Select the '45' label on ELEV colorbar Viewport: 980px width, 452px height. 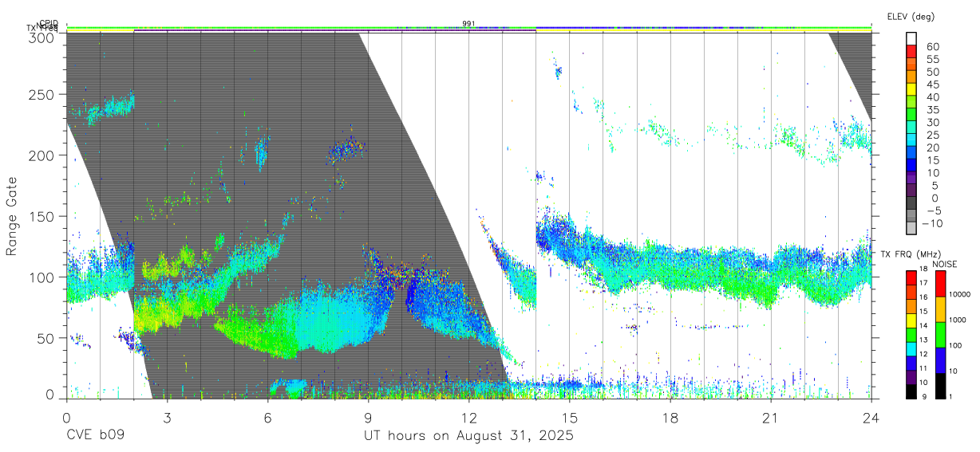(x=932, y=85)
